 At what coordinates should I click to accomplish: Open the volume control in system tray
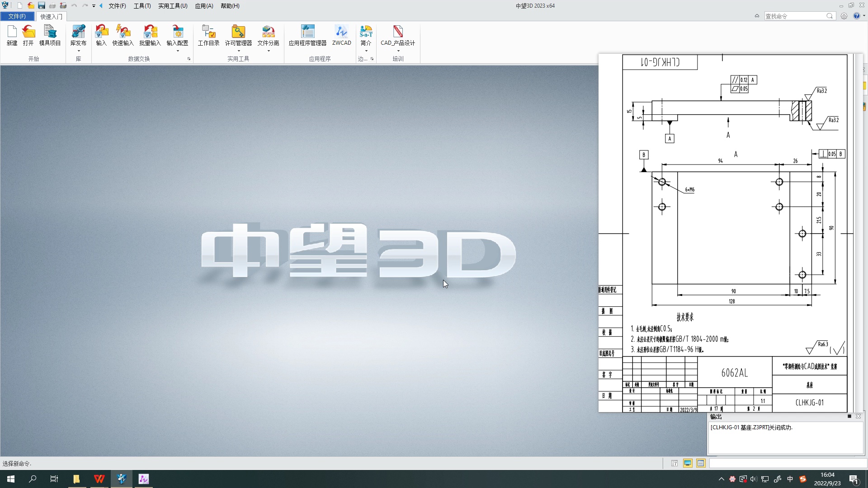click(x=754, y=479)
